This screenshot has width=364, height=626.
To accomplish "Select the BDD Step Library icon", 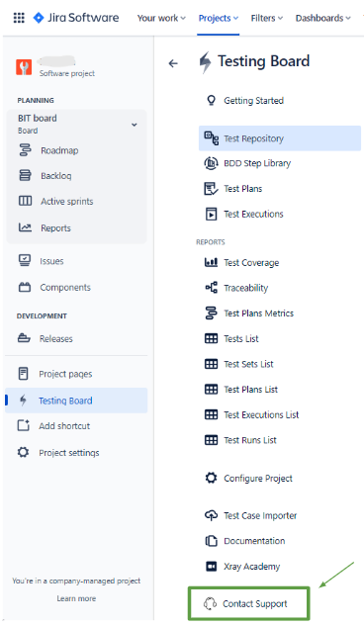I will 211,163.
